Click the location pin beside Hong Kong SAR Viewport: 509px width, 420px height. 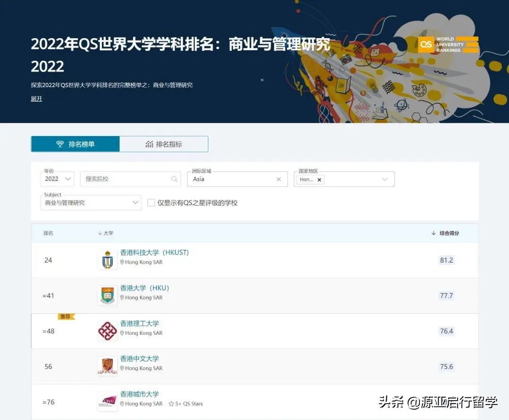click(x=122, y=262)
